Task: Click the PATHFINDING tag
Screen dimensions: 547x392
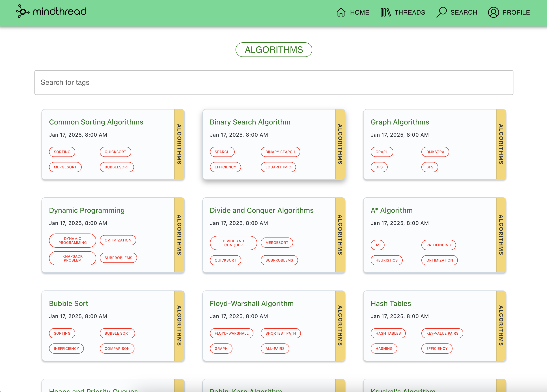Action: 438,245
